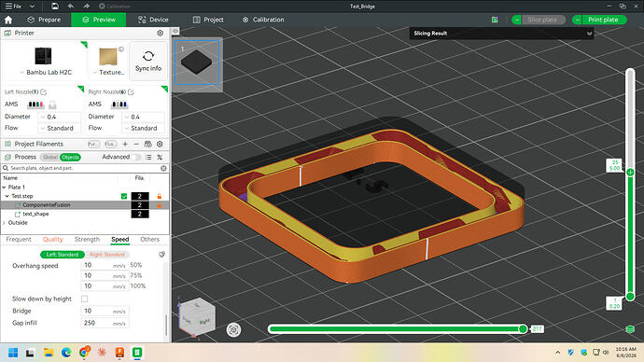Expand the Outside tree node
This screenshot has height=362, width=644.
tap(4, 223)
